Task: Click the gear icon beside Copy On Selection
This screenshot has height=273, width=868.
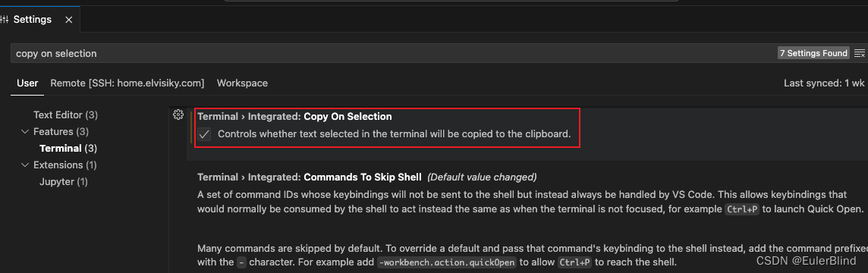Action: [x=178, y=115]
